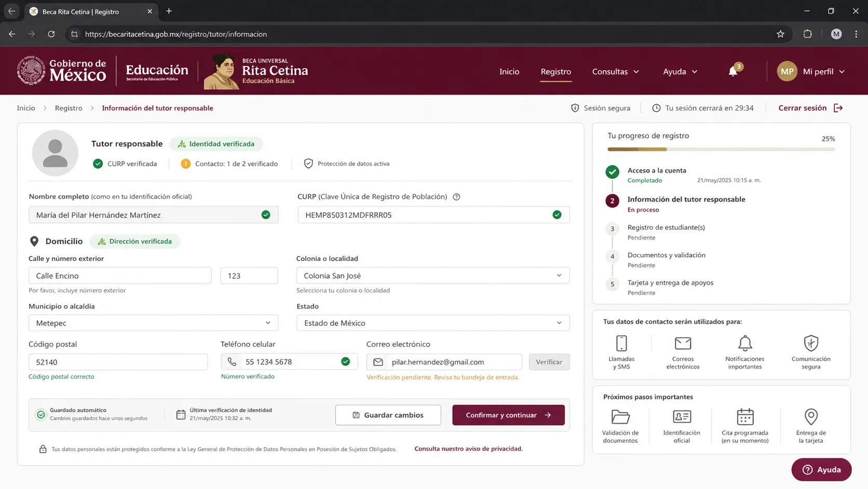
Task: Open the browser extensions icon
Action: [x=807, y=34]
